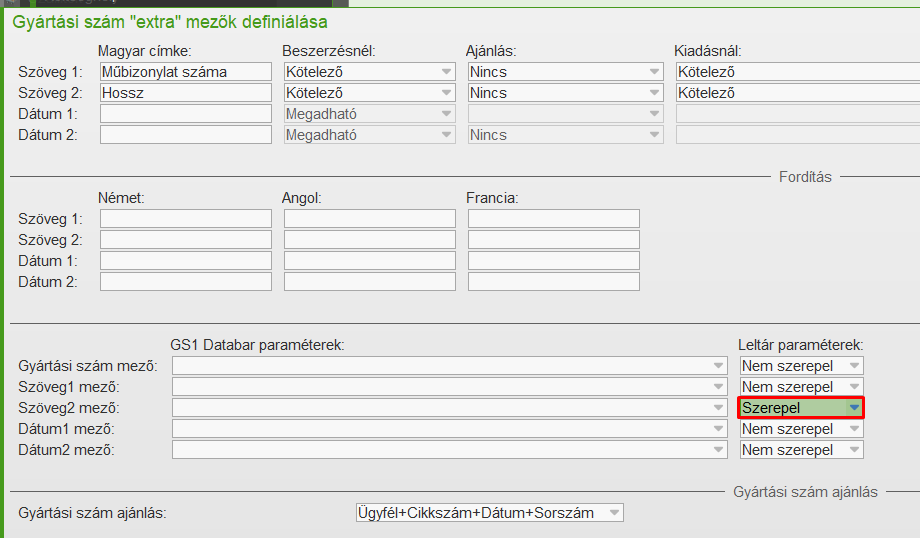Open GS1 Databar Dátum2 mező dropdown
The width and height of the screenshot is (920, 538).
(449, 450)
